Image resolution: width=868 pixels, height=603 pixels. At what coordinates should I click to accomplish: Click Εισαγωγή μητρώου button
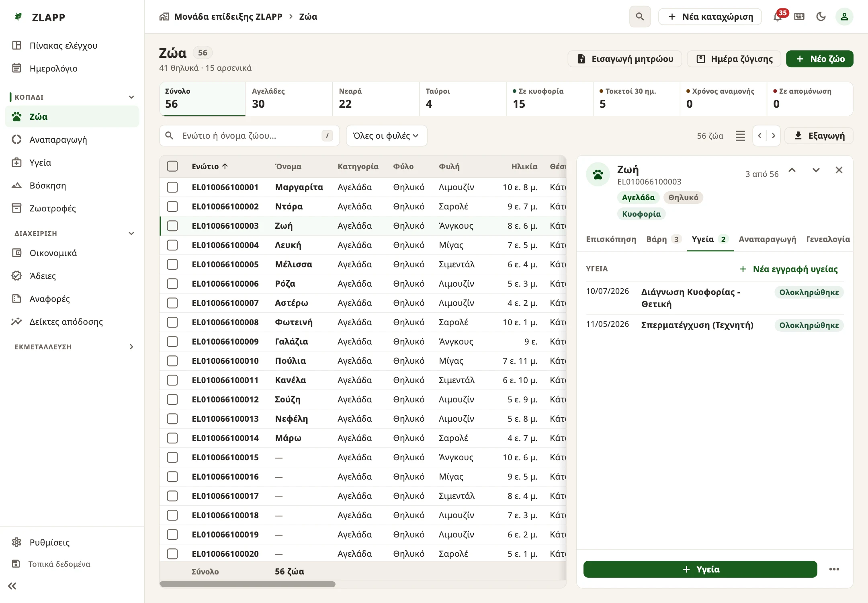625,59
